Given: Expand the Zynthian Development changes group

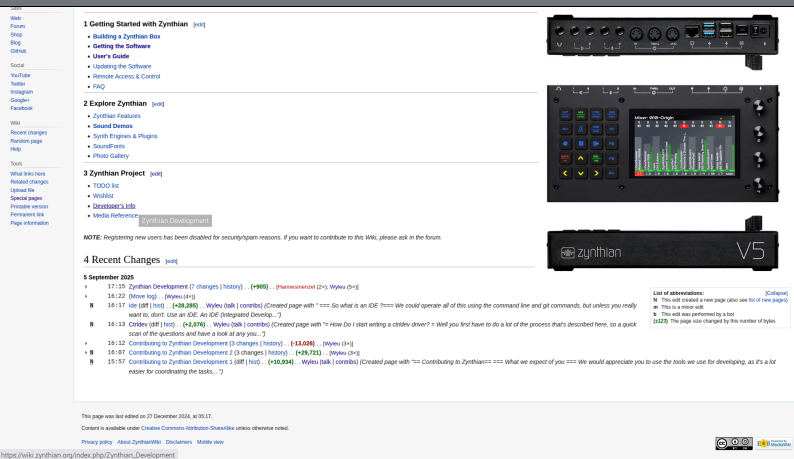Looking at the screenshot, I should [86, 287].
